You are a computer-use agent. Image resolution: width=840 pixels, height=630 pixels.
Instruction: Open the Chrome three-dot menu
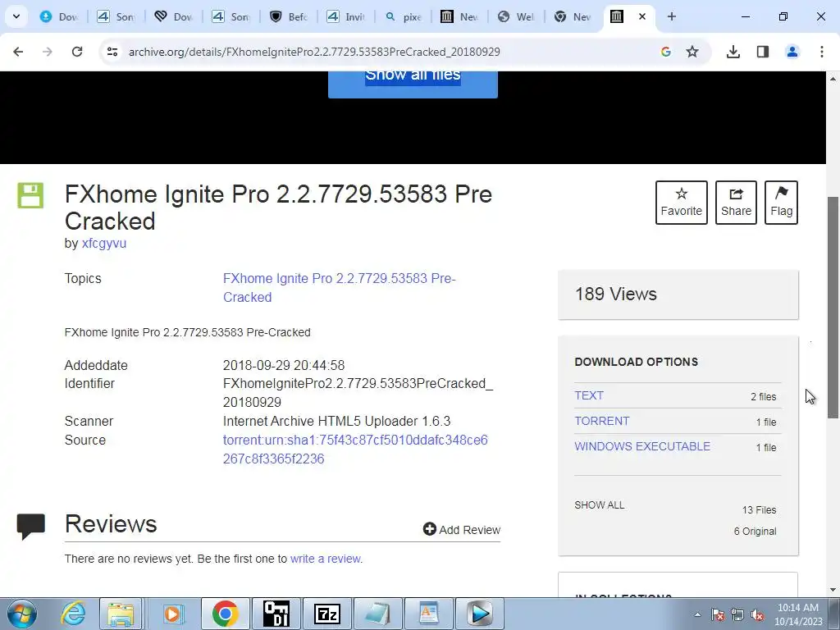pos(822,52)
